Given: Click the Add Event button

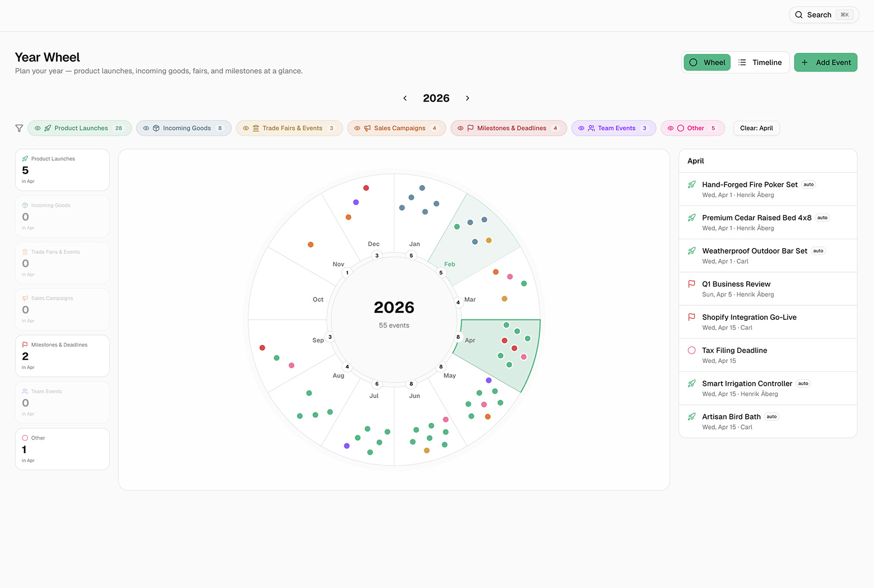Looking at the screenshot, I should pos(825,62).
